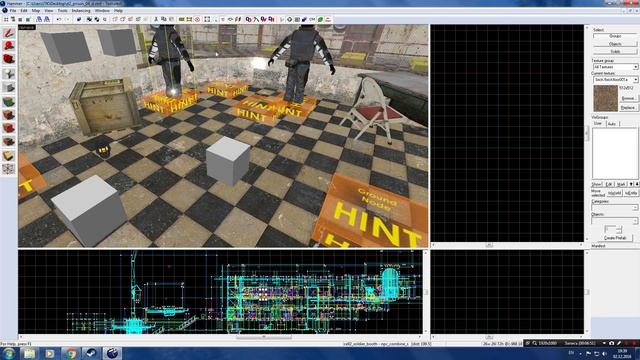Expand the Current texture dropdown

635,80
